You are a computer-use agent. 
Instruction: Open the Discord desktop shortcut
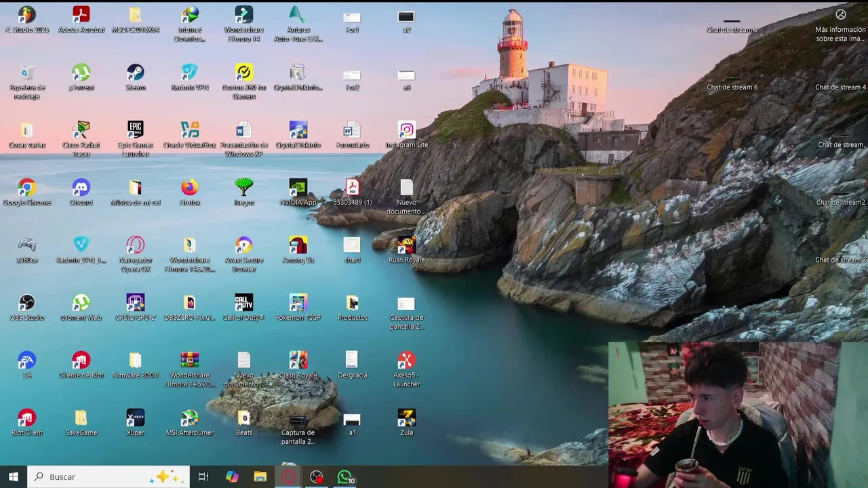[81, 192]
